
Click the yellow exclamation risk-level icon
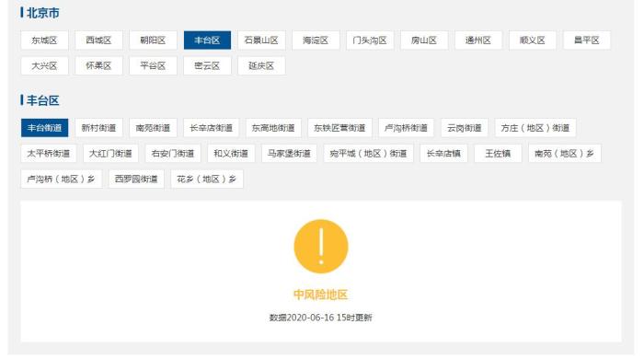321,247
